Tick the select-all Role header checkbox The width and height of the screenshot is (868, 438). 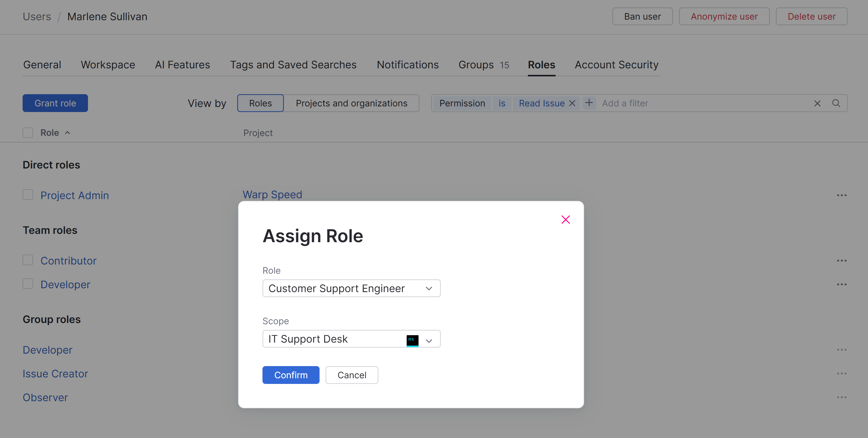28,133
